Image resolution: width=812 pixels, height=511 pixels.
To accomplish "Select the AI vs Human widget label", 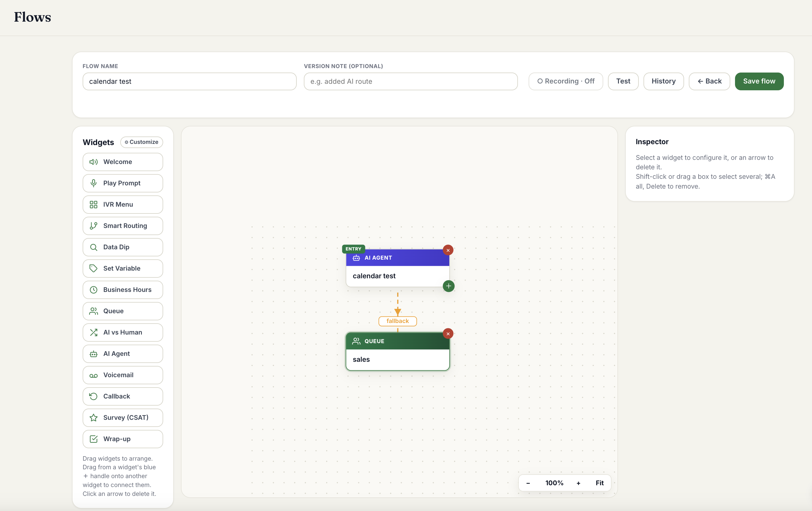I will pyautogui.click(x=123, y=332).
